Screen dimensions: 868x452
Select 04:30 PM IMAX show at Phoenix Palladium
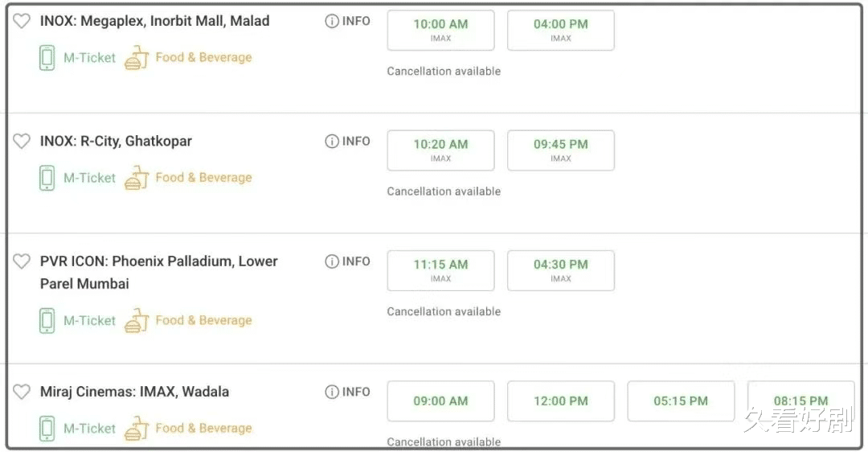(x=561, y=270)
